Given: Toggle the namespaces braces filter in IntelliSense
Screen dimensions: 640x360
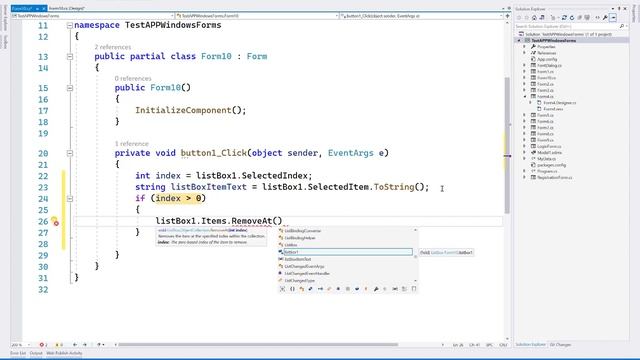Looking at the screenshot, I should (292, 289).
